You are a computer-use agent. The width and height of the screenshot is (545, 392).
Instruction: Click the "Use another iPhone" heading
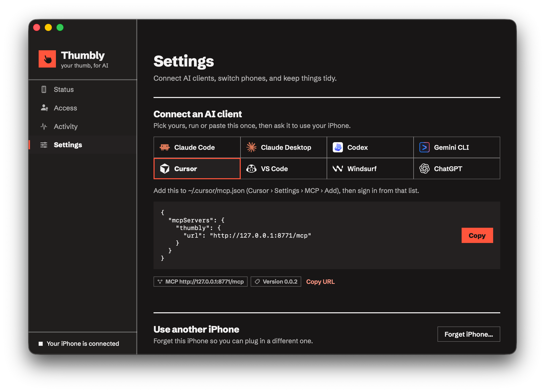pos(196,329)
